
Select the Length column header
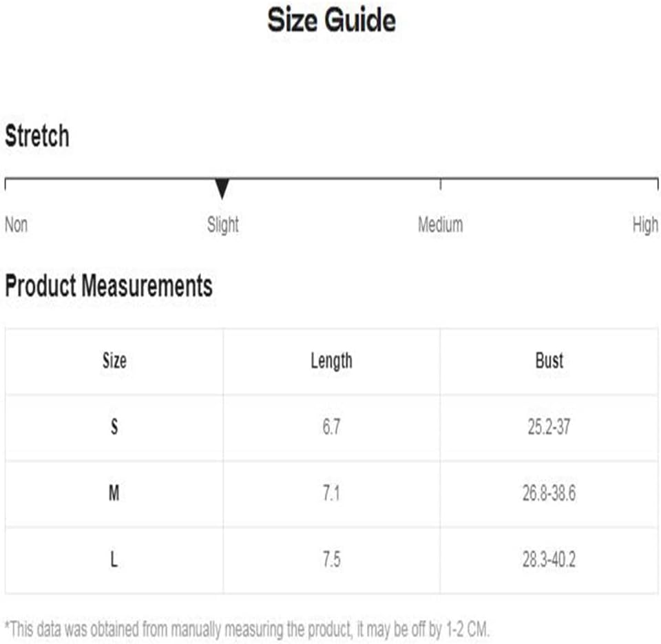pyautogui.click(x=331, y=362)
